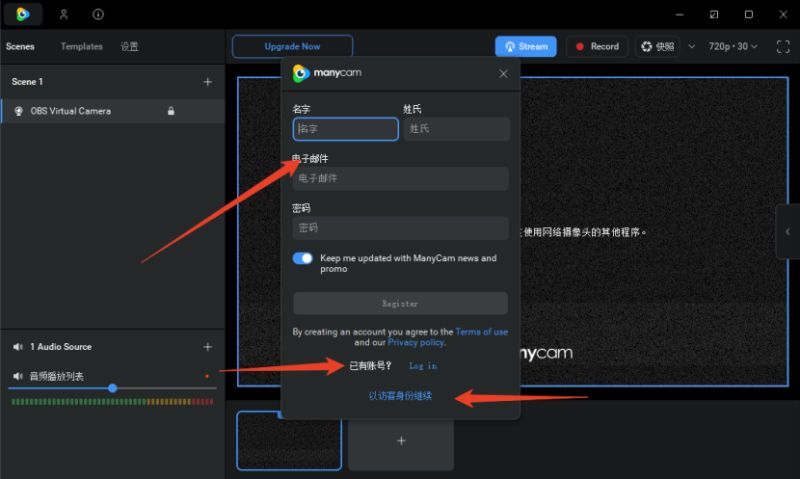Expand the collapsed right side panel
Screen dimensions: 800x479
coord(788,232)
